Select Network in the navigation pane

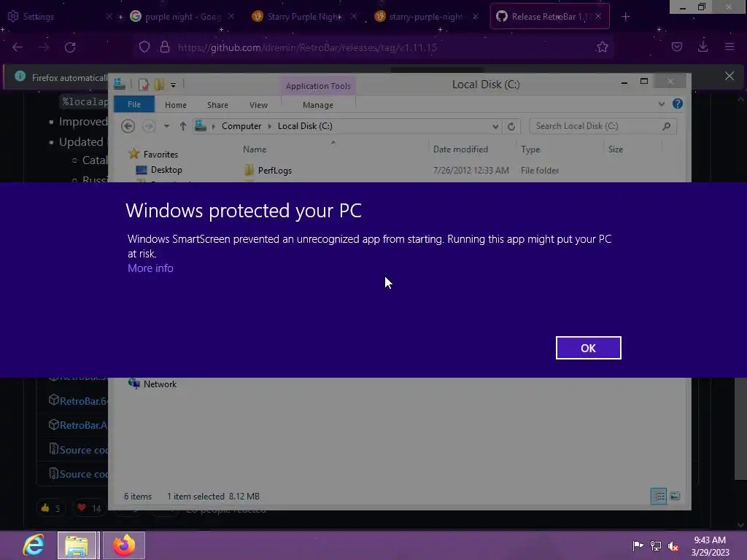160,384
